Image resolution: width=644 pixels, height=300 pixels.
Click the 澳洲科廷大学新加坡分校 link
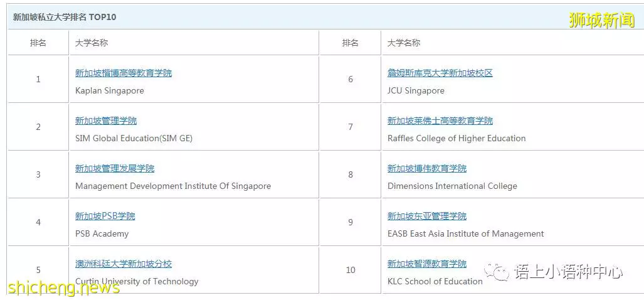[x=123, y=264]
